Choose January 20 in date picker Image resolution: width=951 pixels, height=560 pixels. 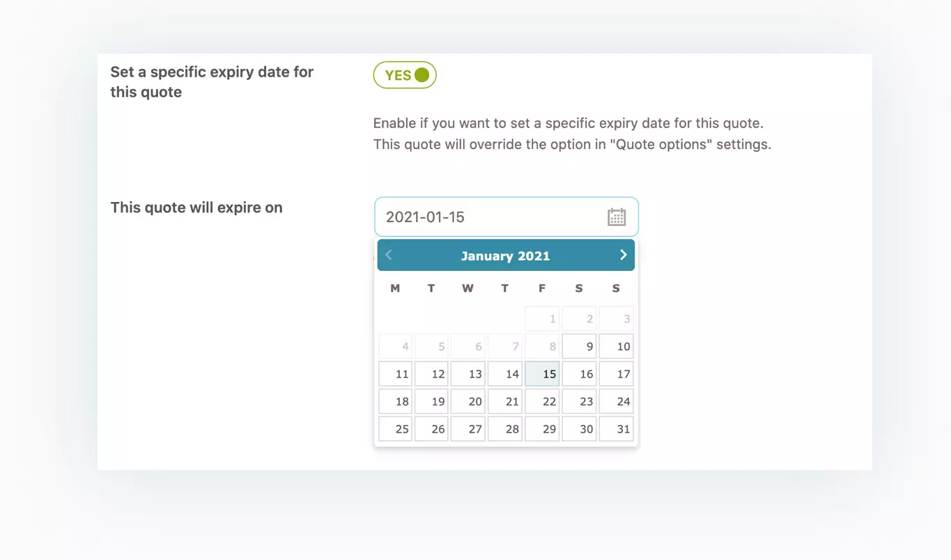[468, 401]
